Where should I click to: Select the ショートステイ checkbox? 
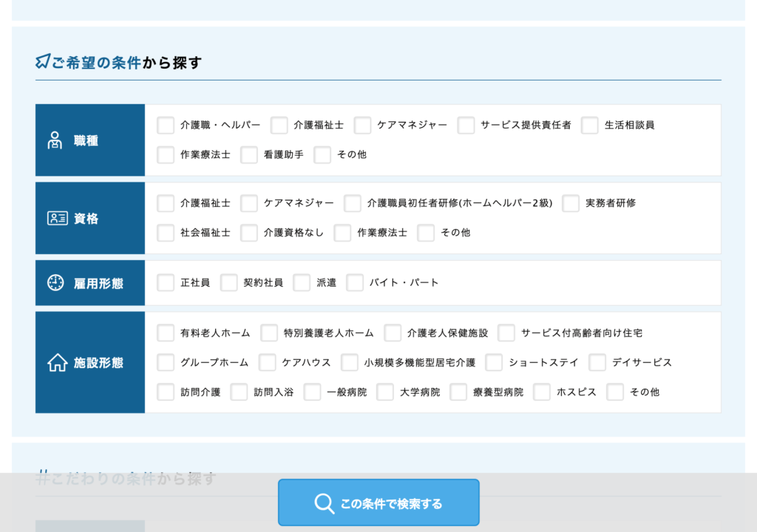pos(494,363)
